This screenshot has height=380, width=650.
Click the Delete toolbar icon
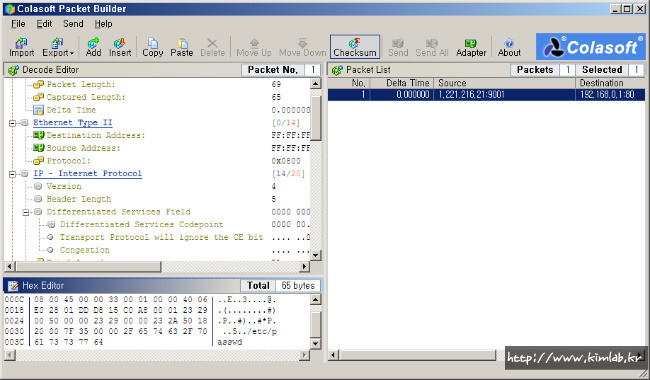pos(212,46)
